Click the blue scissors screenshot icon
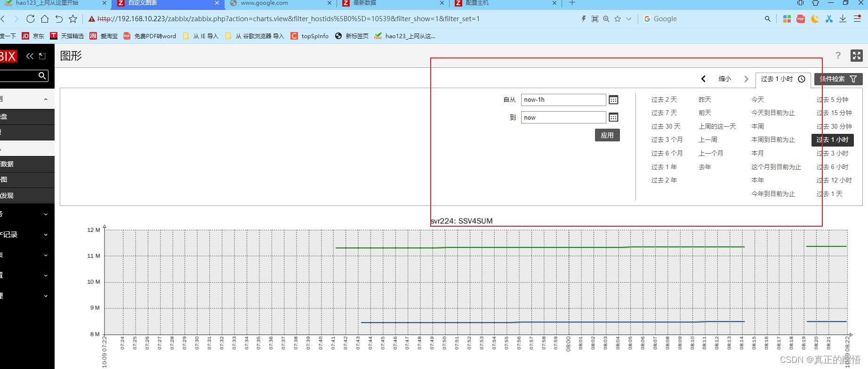 point(829,19)
